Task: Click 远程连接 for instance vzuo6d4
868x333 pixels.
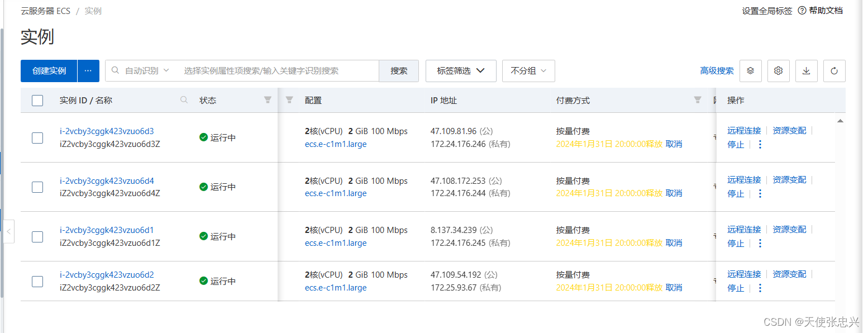Action: (744, 180)
